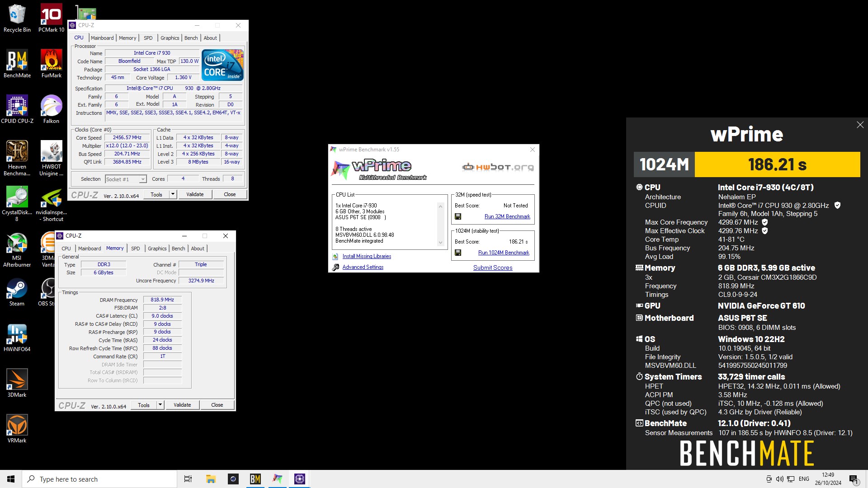Click Close button in CPU-Z Memory window
868x488 pixels.
coord(217,405)
